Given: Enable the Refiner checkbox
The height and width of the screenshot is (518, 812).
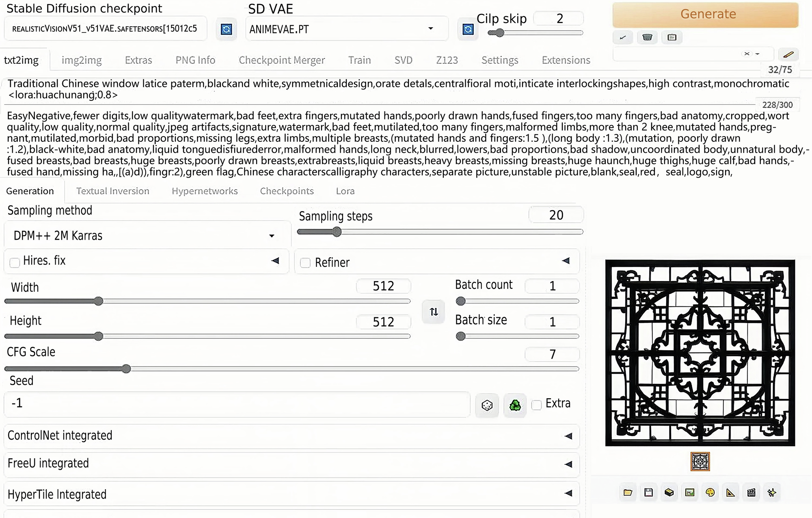Looking at the screenshot, I should [305, 263].
